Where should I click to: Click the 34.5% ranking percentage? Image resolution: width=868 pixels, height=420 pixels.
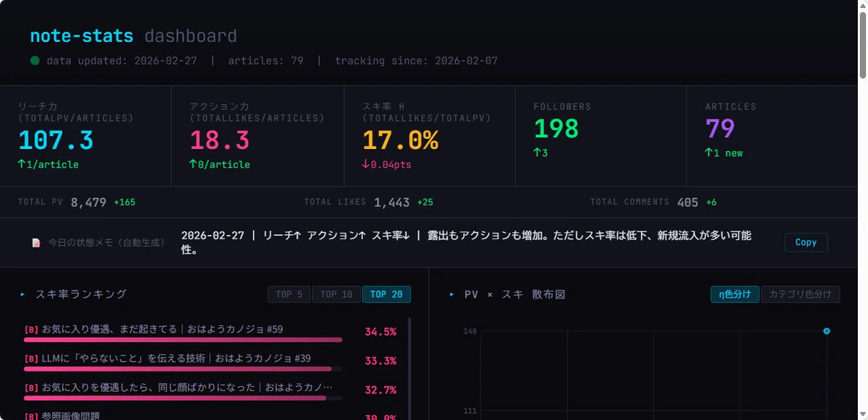[380, 332]
